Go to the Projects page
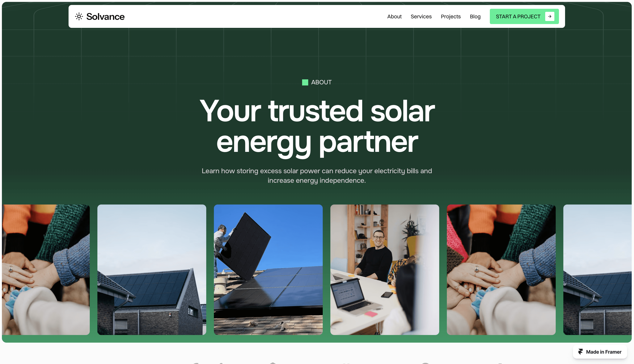The width and height of the screenshot is (634, 364). click(x=451, y=16)
